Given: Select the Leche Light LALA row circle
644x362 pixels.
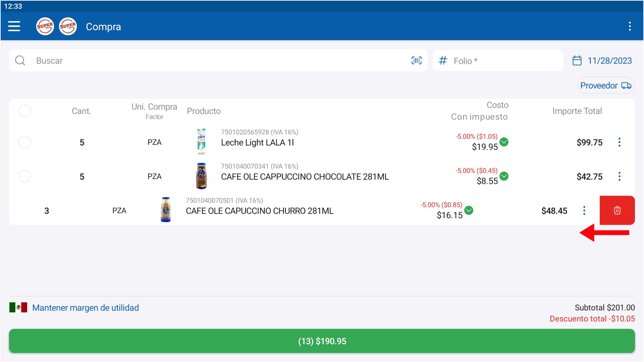Looking at the screenshot, I should pyautogui.click(x=24, y=142).
